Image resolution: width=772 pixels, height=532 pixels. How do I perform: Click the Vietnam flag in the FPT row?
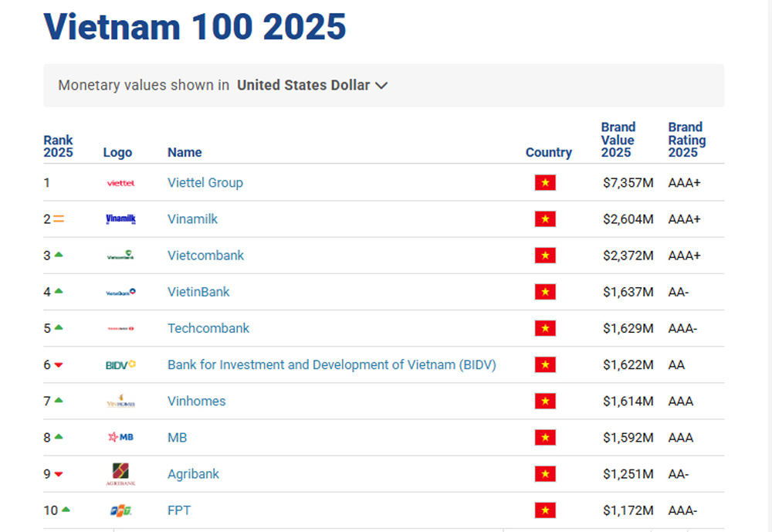545,510
